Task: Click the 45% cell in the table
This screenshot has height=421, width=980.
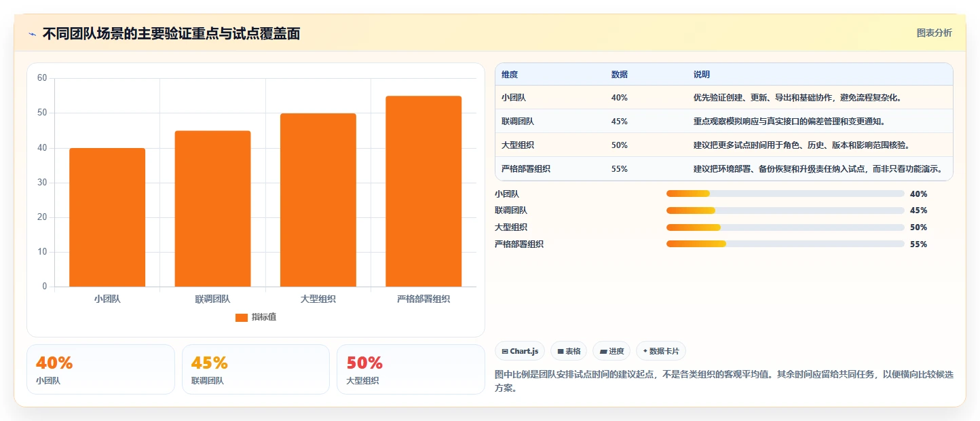Action: [x=619, y=122]
